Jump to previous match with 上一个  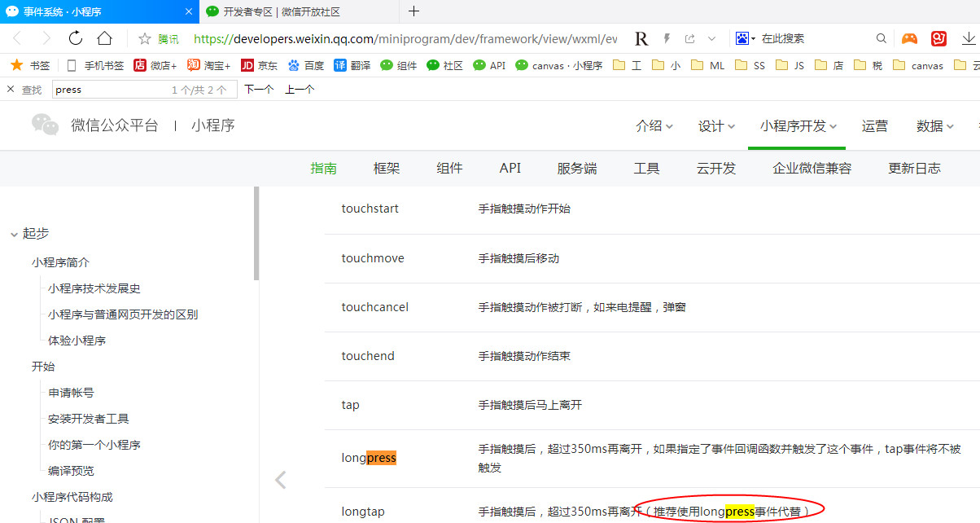[299, 90]
